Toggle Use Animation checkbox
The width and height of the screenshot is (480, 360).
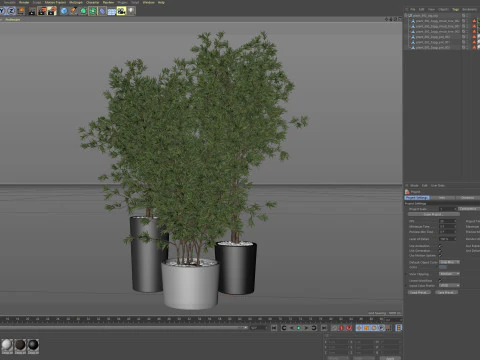(x=441, y=246)
